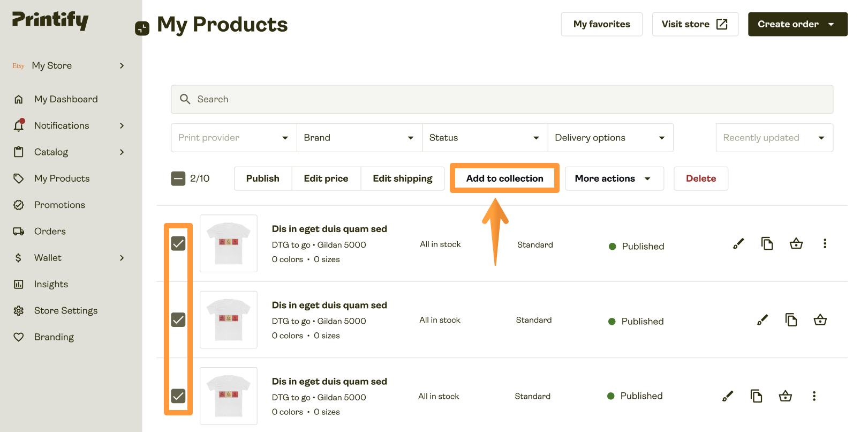Click the collapse sidebar icon beside My Products
The image size is (868, 432).
(142, 28)
